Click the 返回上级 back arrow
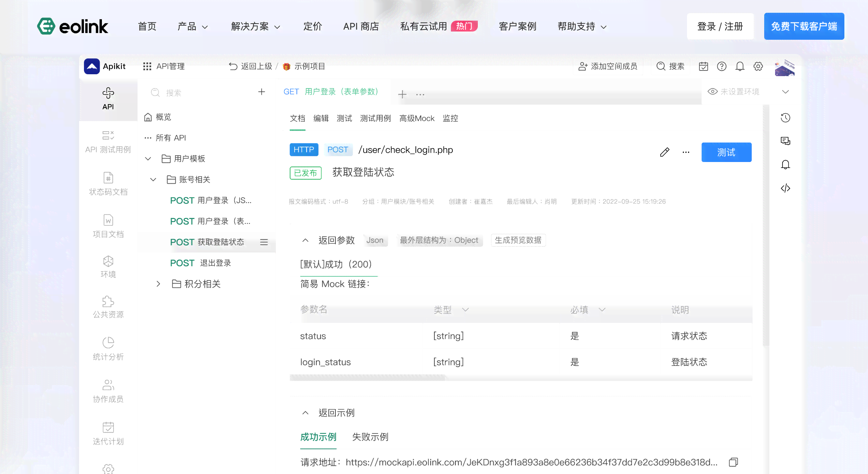The width and height of the screenshot is (868, 474). (233, 66)
